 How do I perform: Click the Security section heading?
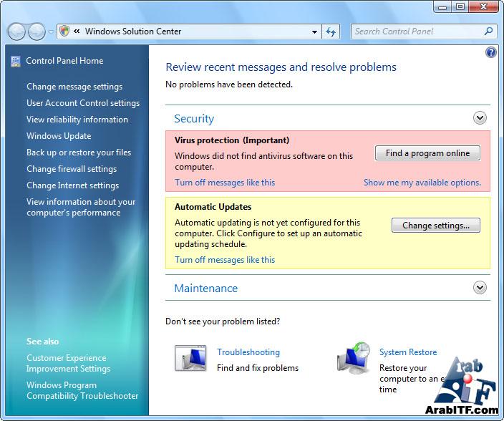pyautogui.click(x=194, y=119)
